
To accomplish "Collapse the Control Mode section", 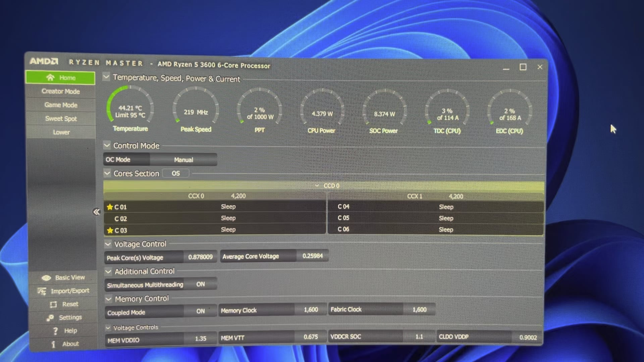I will (x=107, y=145).
